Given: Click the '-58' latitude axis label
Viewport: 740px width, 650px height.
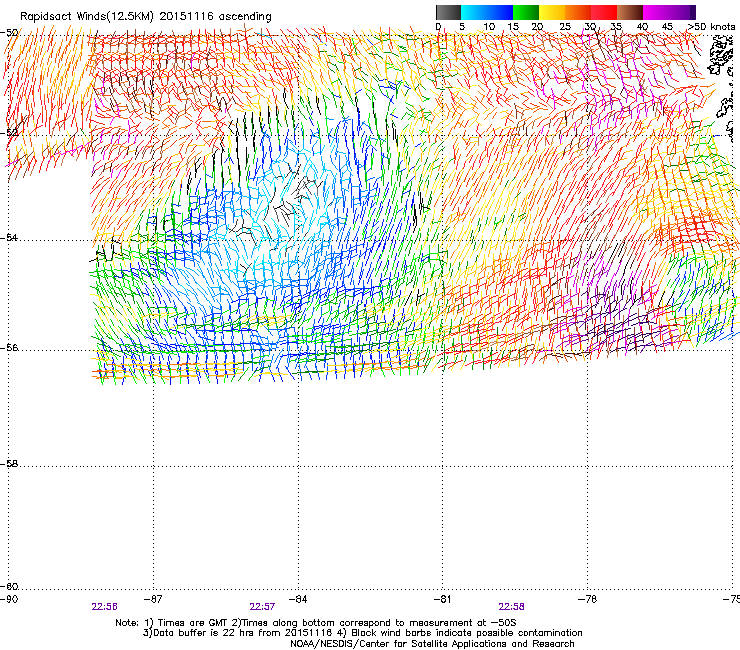Looking at the screenshot, I should (x=9, y=464).
